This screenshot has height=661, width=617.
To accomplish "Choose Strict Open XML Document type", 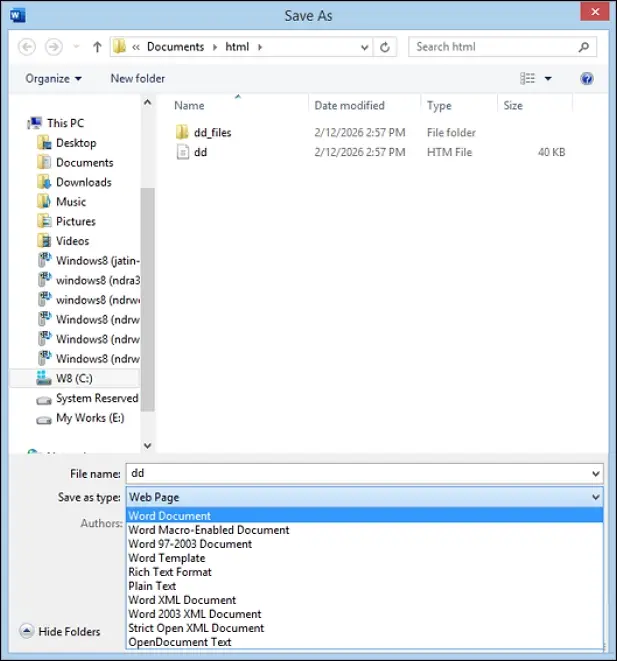I will [365, 628].
